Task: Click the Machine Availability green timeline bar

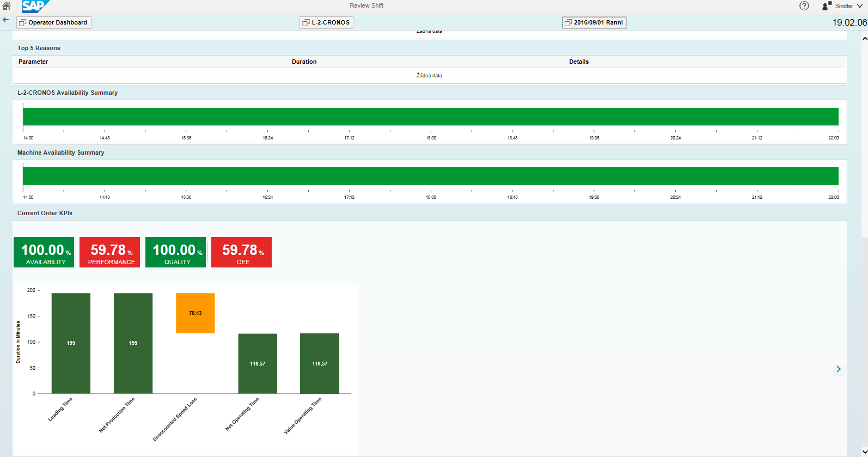Action: click(x=431, y=176)
